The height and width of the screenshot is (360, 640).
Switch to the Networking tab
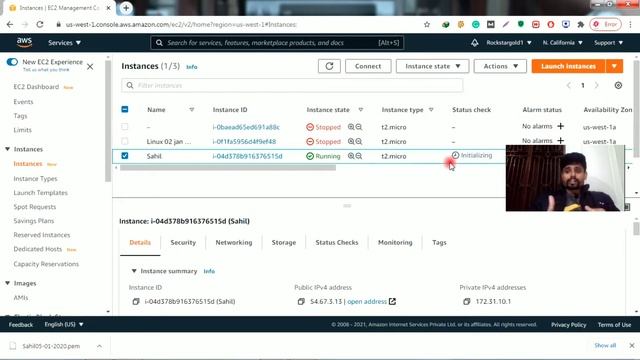click(234, 242)
